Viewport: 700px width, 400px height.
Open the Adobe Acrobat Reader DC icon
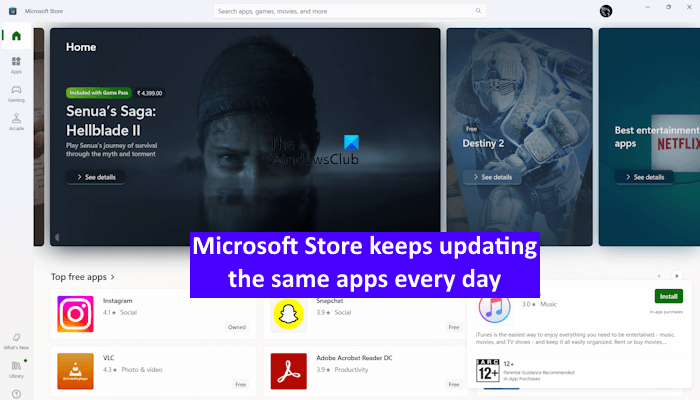coord(288,371)
